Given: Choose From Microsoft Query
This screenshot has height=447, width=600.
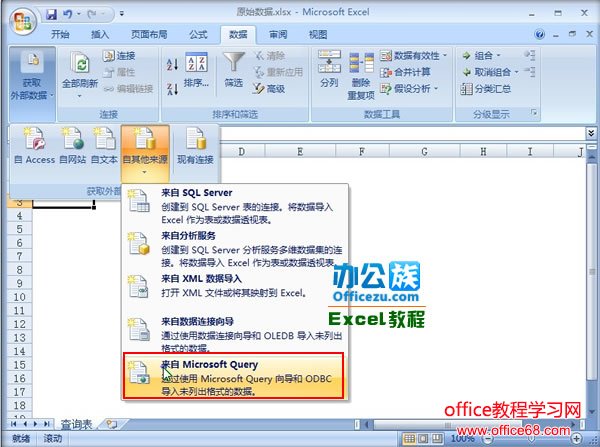Looking at the screenshot, I should click(x=233, y=376).
